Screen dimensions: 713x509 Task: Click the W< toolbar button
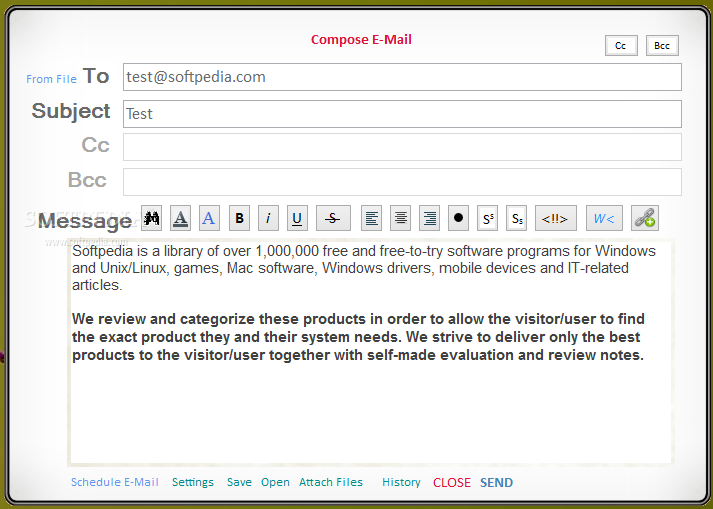(604, 218)
